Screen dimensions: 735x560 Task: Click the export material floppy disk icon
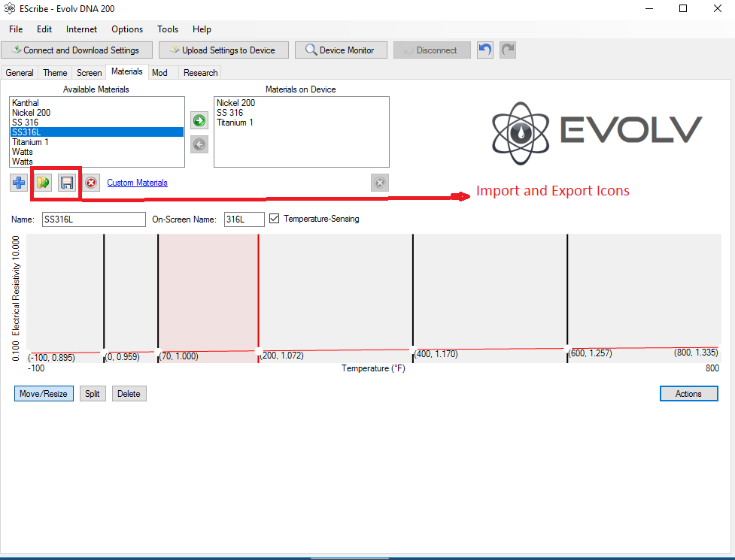68,183
